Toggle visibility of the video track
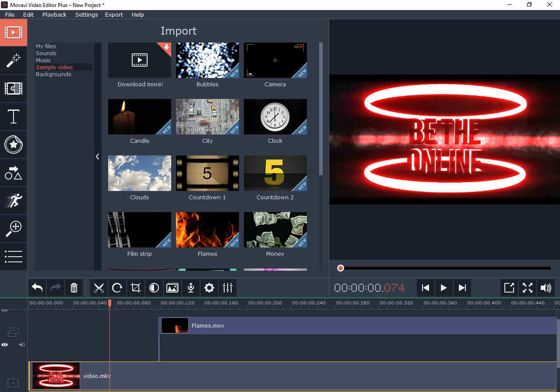The height and width of the screenshot is (392, 560). click(4, 345)
